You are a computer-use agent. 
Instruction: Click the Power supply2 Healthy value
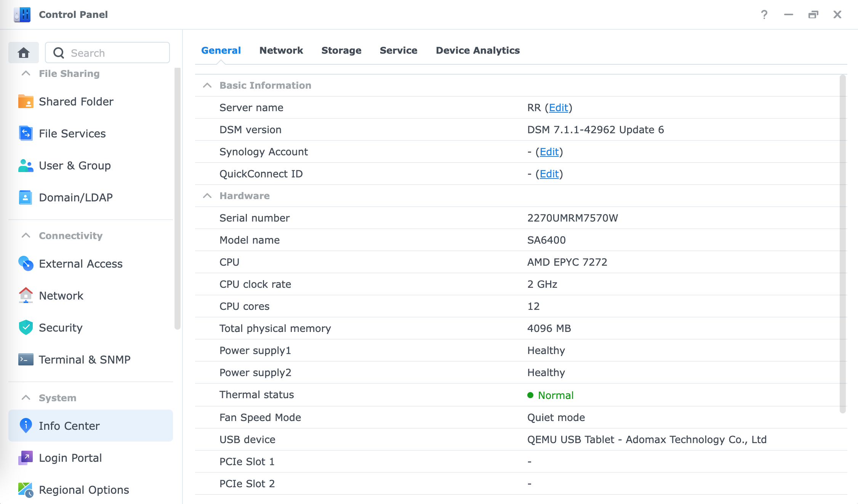tap(546, 373)
